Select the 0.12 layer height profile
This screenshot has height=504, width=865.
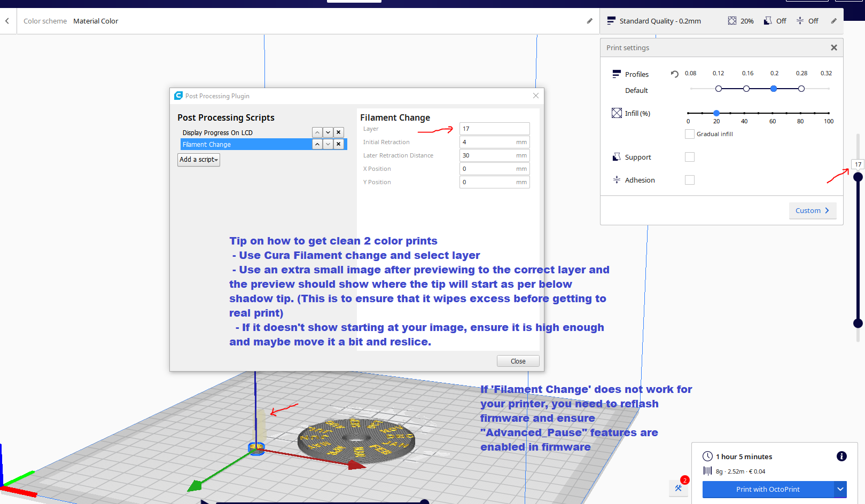(719, 89)
